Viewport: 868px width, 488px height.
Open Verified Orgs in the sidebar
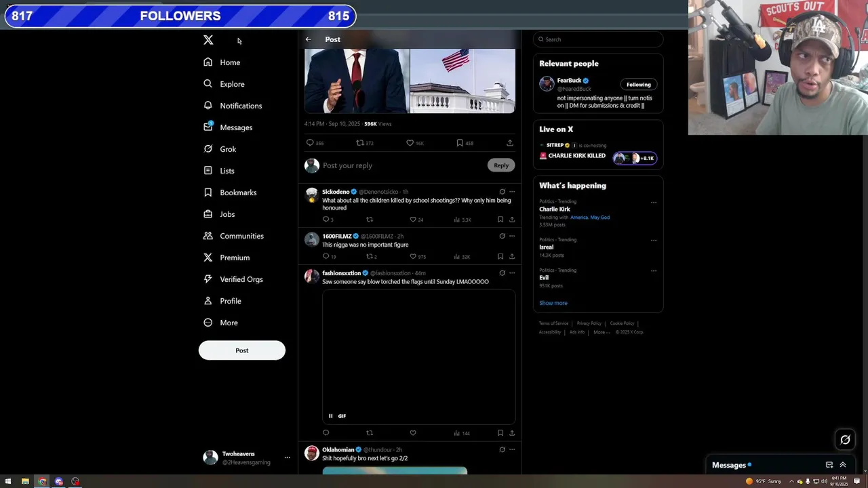233,279
